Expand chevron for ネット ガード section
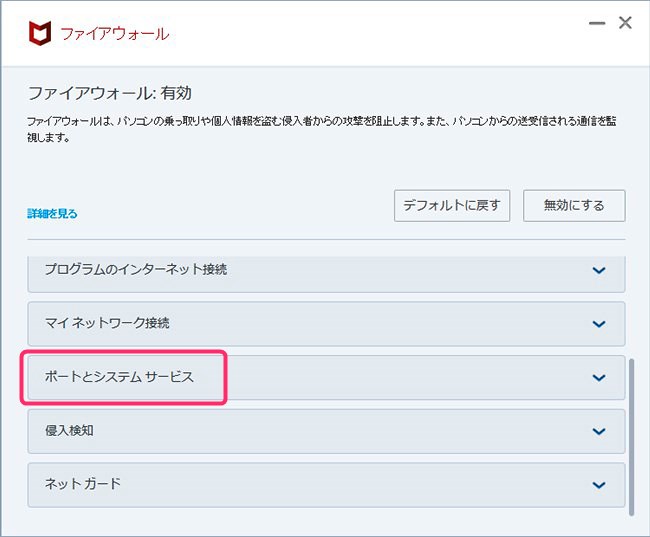Screen dimensions: 650x537 [599, 485]
